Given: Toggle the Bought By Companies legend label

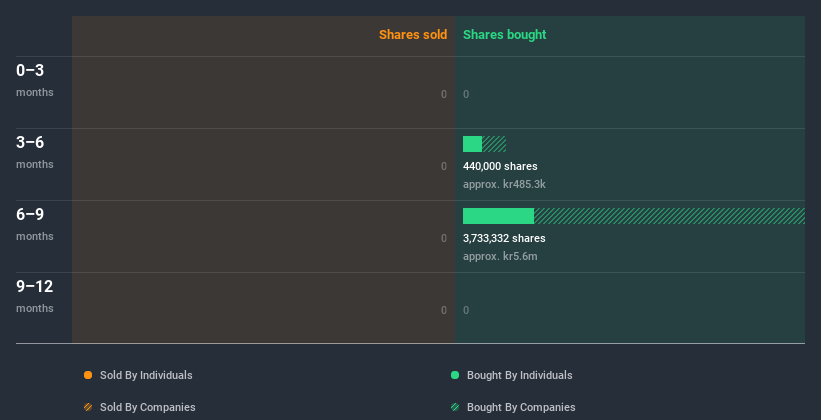Looking at the screenshot, I should 521,407.
